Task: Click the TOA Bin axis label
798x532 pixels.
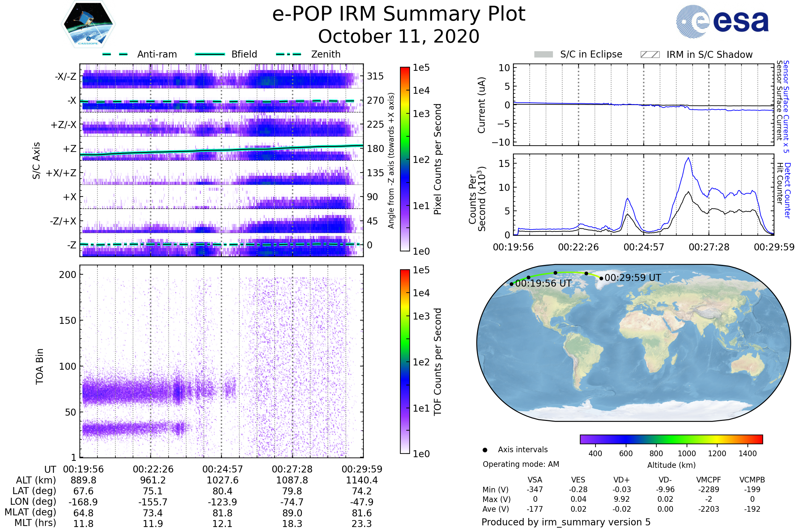Action: pos(40,366)
